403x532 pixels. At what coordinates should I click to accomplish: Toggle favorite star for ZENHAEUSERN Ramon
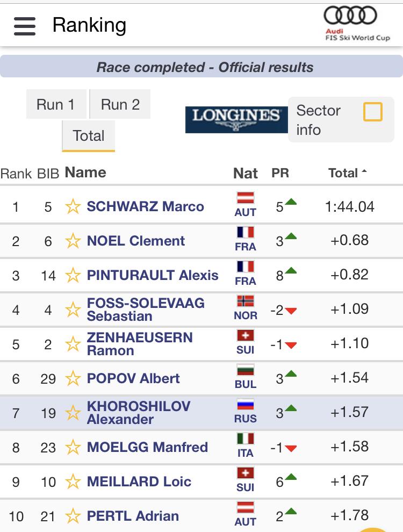point(73,344)
